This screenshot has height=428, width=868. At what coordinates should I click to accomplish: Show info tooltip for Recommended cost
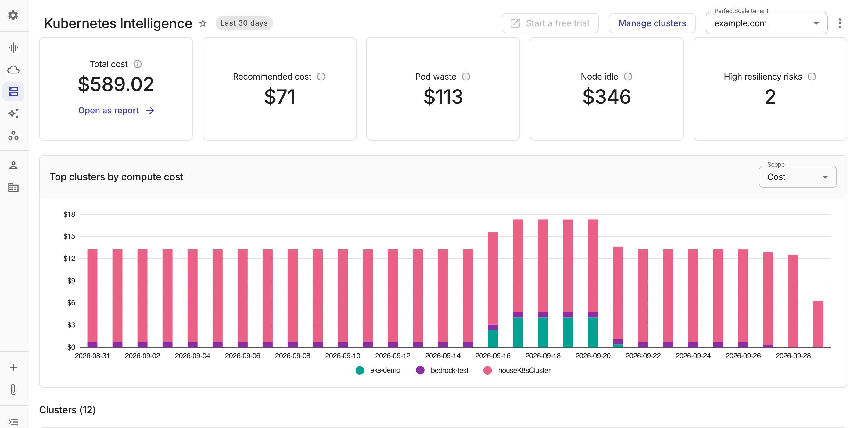321,77
